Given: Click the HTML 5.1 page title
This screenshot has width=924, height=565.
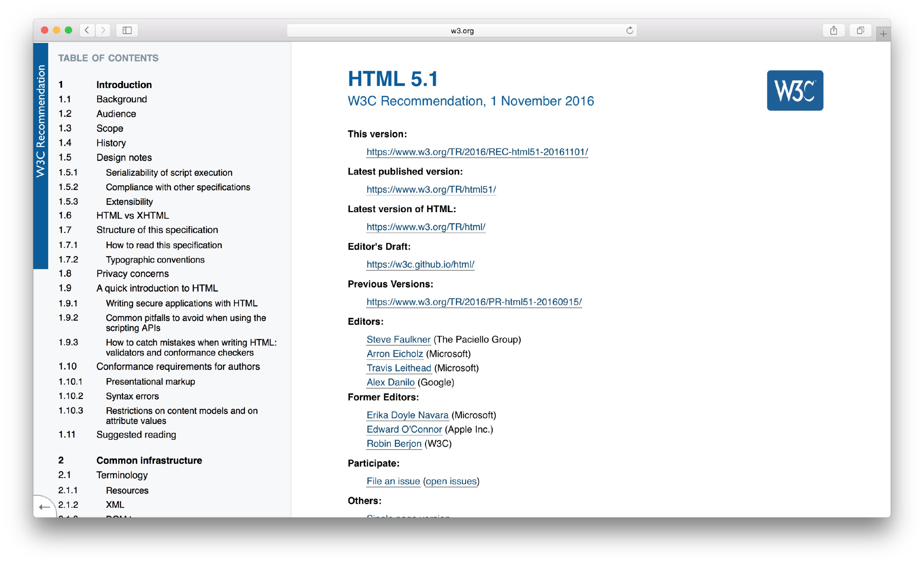Looking at the screenshot, I should [x=393, y=79].
